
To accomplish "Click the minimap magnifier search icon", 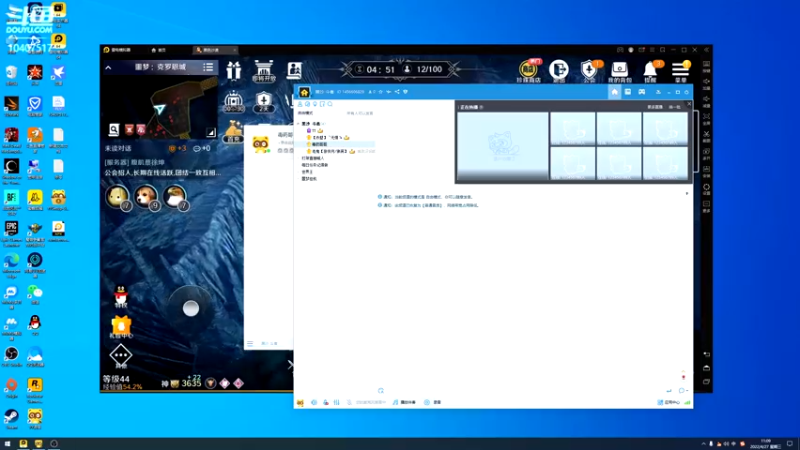I will (114, 130).
